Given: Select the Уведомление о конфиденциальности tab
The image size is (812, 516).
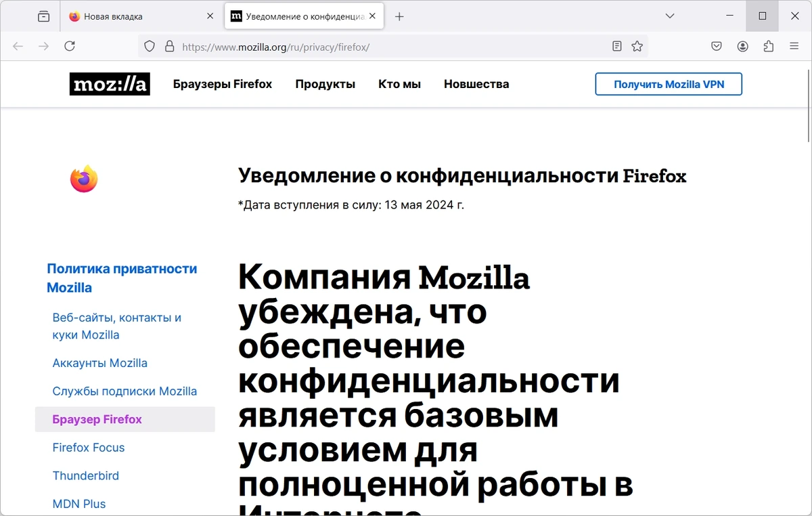Looking at the screenshot, I should tap(304, 16).
